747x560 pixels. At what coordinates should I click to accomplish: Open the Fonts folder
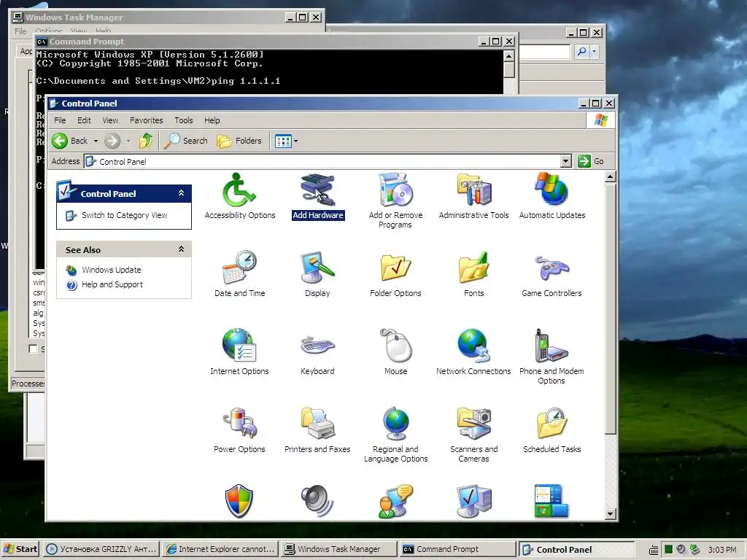point(473,274)
